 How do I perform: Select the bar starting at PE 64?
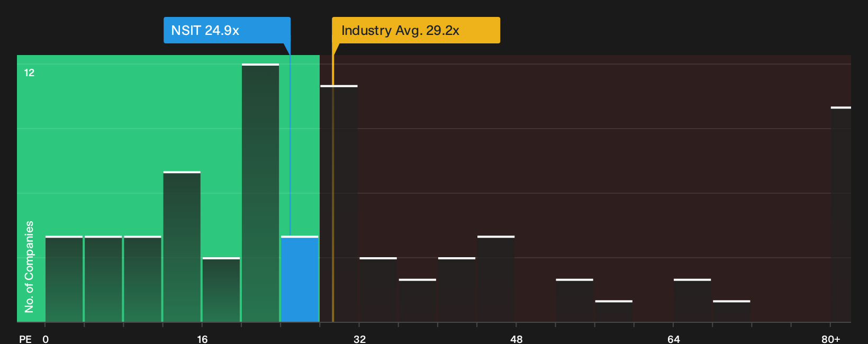point(692,300)
